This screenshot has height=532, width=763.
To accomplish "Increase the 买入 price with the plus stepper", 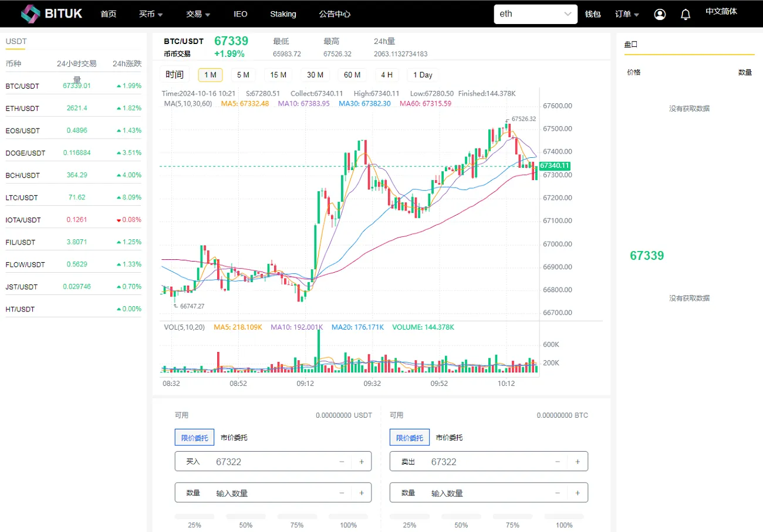I will (x=361, y=461).
